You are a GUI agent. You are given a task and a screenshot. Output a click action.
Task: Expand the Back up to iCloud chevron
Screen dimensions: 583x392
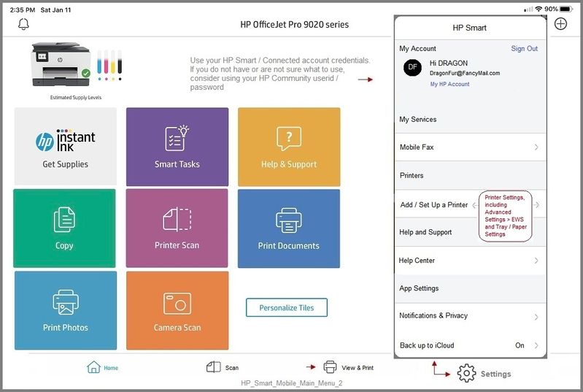pos(536,345)
